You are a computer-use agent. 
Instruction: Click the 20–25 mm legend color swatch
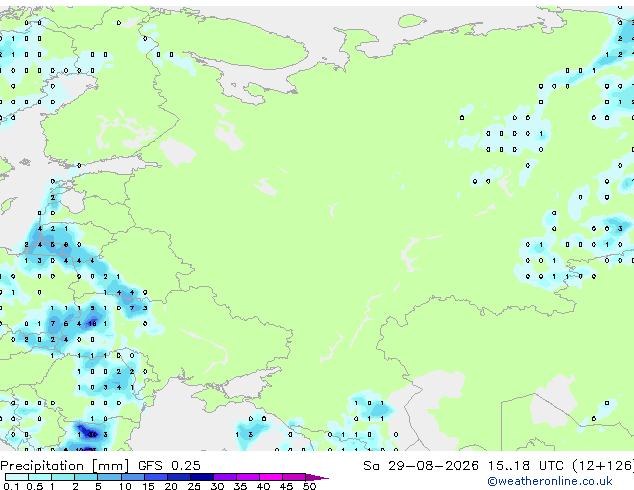click(x=178, y=477)
